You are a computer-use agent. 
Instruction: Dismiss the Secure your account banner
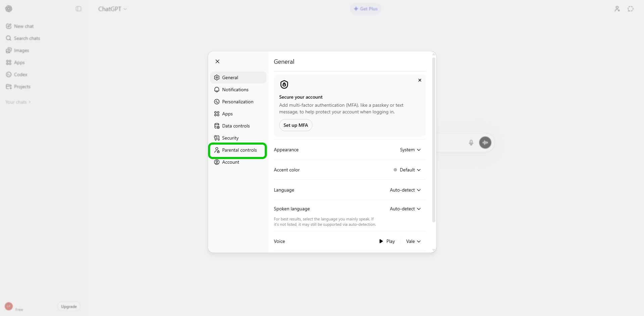click(419, 80)
